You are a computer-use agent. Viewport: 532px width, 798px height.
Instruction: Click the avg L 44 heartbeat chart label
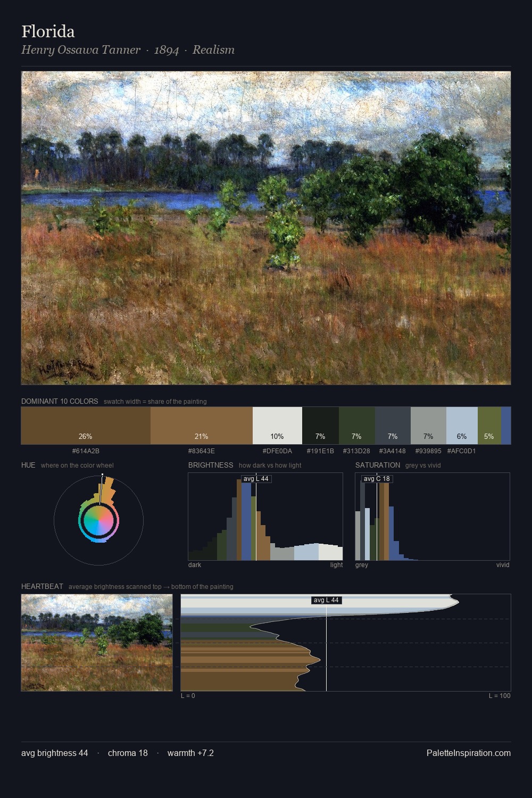coord(326,600)
